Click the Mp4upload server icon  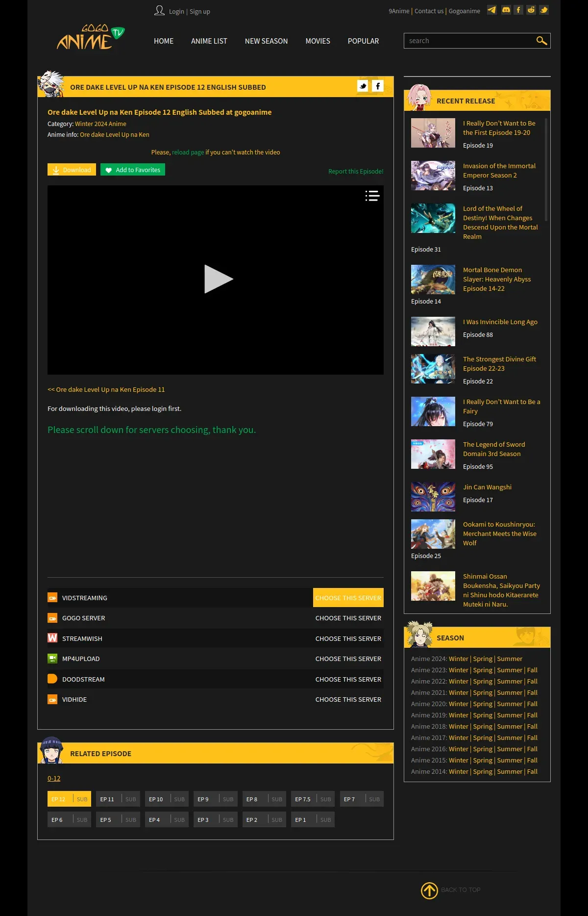[x=52, y=659]
